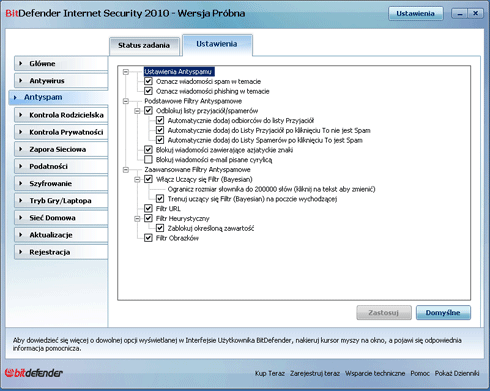Viewport: 490px width, 391px height.
Task: Select Zaawansowane Filtry Antyspamowe label
Action: pyautogui.click(x=197, y=170)
